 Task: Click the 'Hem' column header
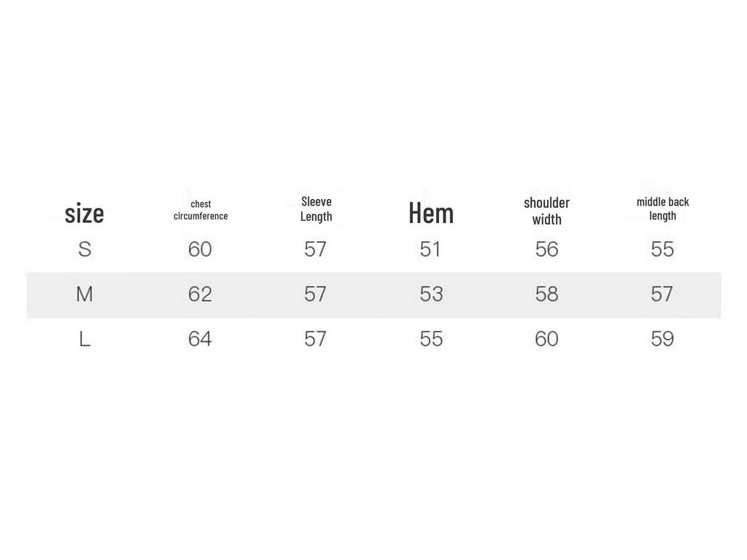[431, 213]
